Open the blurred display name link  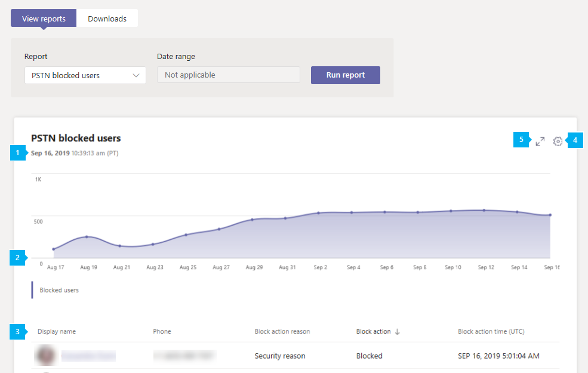click(x=88, y=356)
